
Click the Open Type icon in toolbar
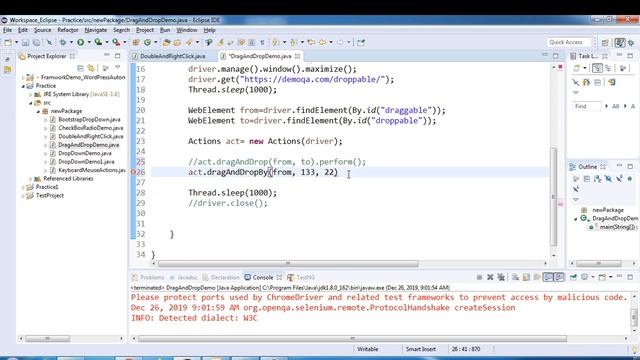point(166,42)
